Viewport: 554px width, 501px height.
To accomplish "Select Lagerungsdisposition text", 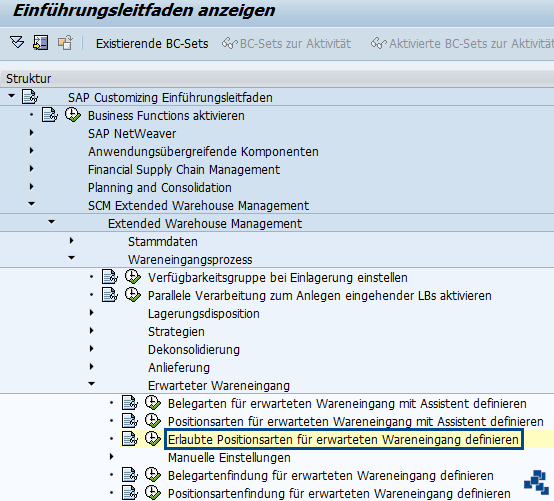I will (x=204, y=314).
